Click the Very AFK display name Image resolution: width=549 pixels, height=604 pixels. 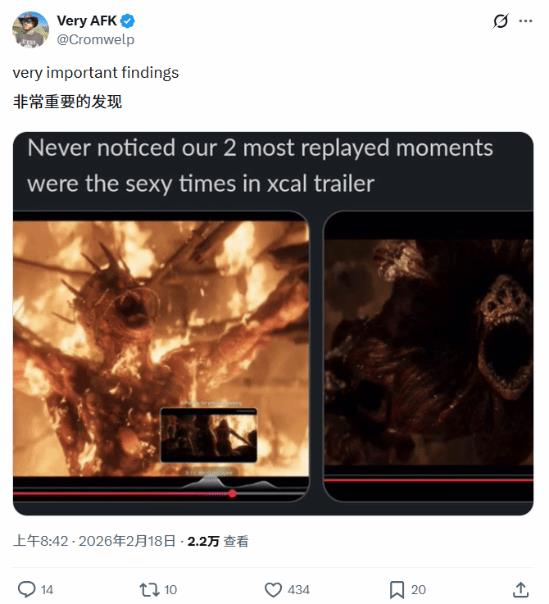point(87,21)
